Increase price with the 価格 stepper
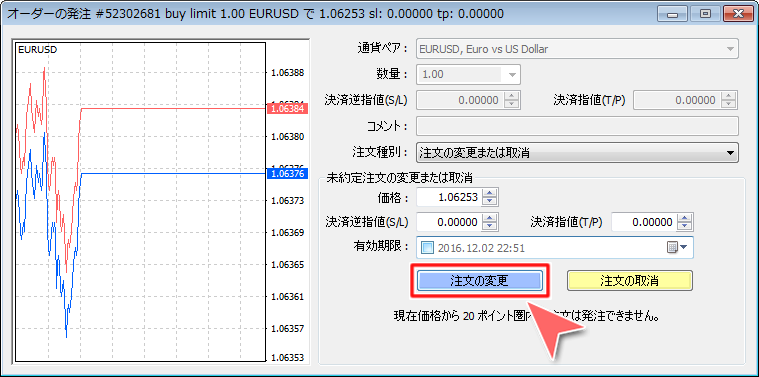Image resolution: width=759 pixels, height=377 pixels. (490, 194)
